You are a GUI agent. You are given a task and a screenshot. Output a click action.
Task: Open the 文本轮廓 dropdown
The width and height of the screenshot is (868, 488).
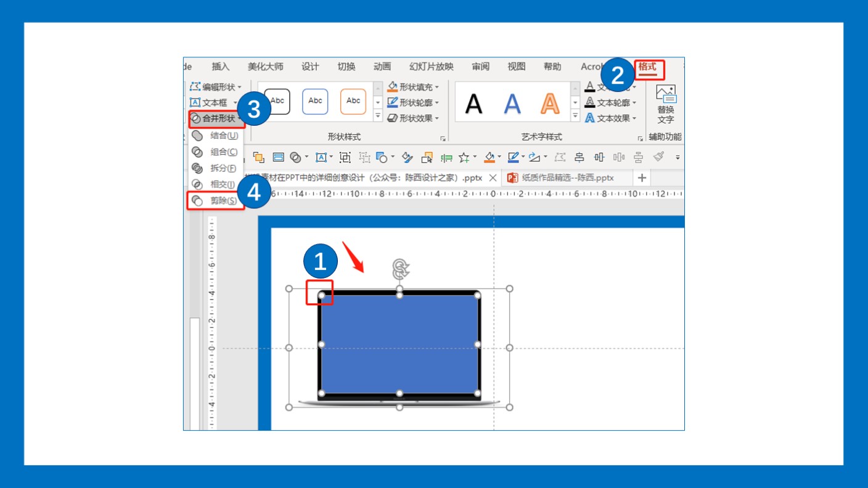610,103
